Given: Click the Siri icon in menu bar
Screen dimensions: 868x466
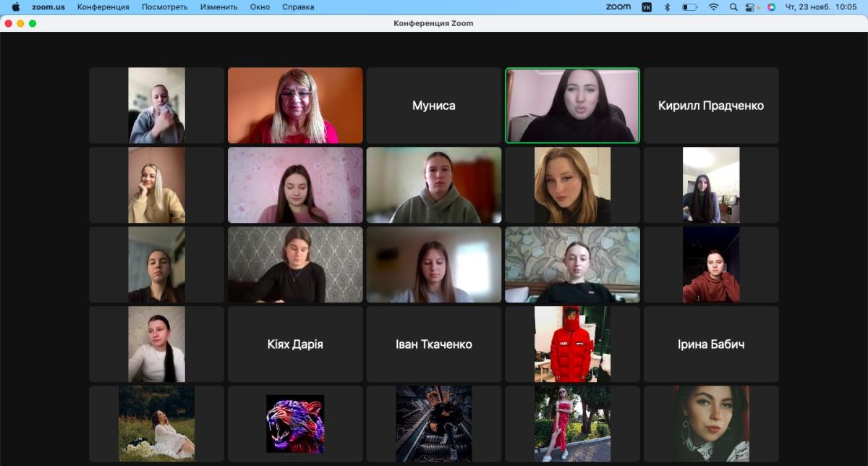Looking at the screenshot, I should [x=771, y=7].
